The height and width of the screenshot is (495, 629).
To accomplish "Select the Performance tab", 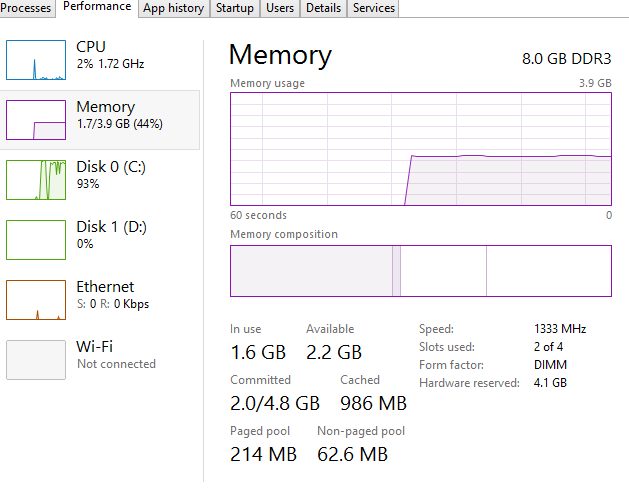I will tap(97, 7).
